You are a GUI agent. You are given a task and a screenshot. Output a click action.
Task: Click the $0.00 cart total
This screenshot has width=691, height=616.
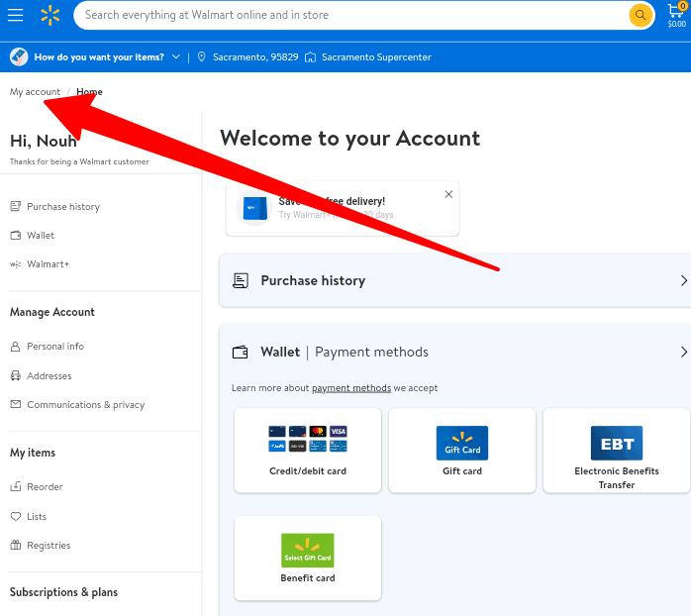click(677, 24)
